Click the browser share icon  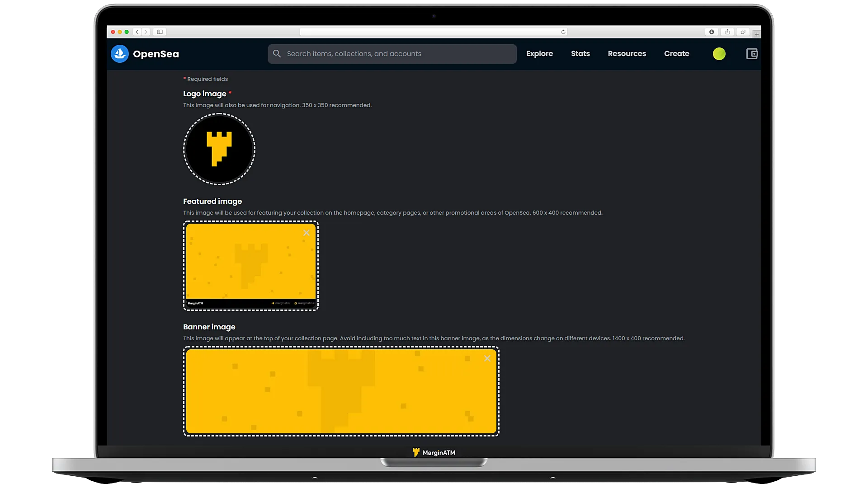[x=727, y=32]
